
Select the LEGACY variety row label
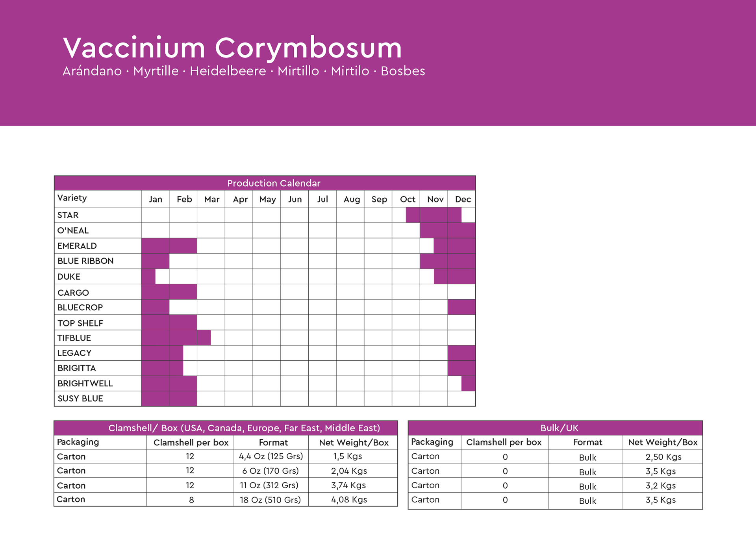click(x=74, y=353)
